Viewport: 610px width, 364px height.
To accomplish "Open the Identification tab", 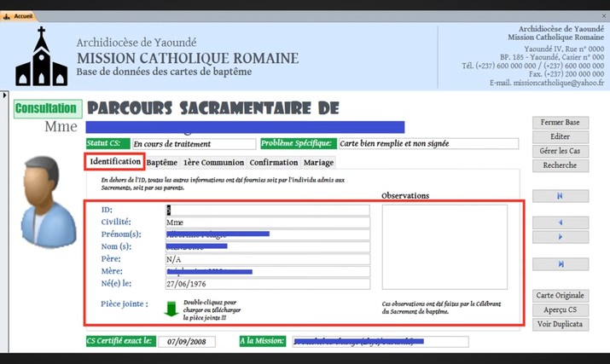I will click(115, 161).
